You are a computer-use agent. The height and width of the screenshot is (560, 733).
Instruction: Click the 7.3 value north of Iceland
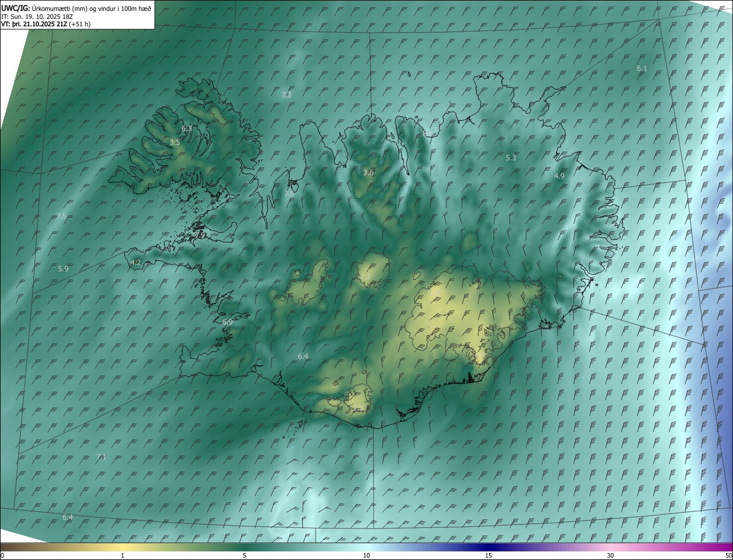click(287, 95)
